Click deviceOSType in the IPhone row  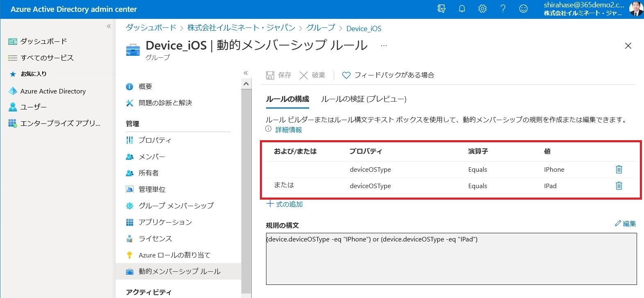pos(370,170)
